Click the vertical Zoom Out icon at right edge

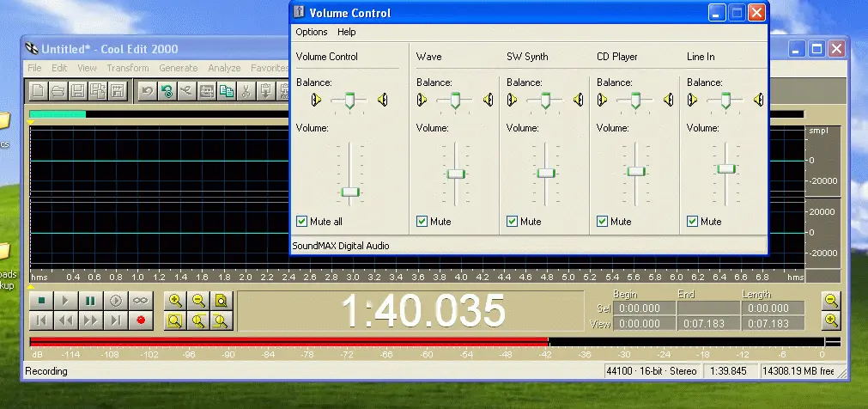[831, 301]
